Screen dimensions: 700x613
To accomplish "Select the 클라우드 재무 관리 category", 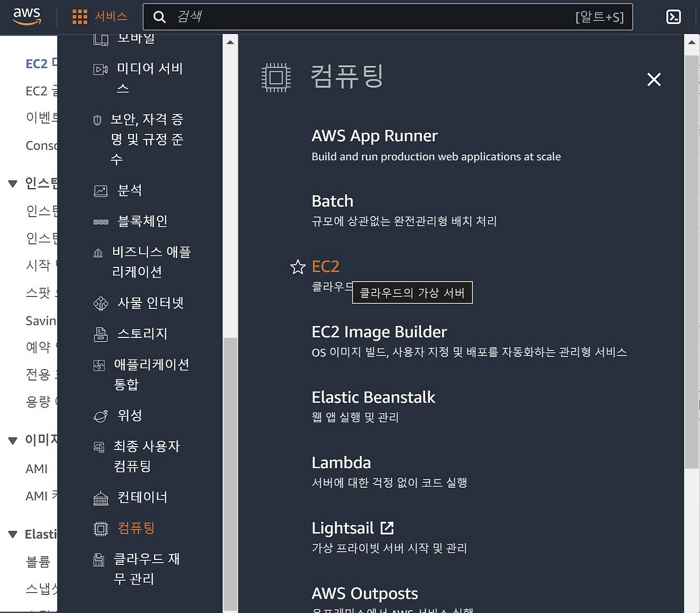I will 147,569.
